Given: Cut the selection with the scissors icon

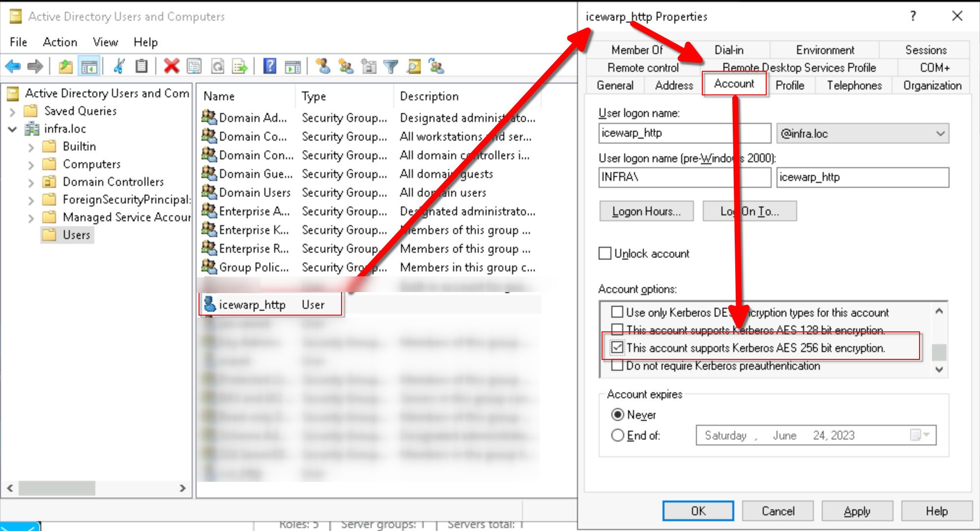Looking at the screenshot, I should click(118, 66).
